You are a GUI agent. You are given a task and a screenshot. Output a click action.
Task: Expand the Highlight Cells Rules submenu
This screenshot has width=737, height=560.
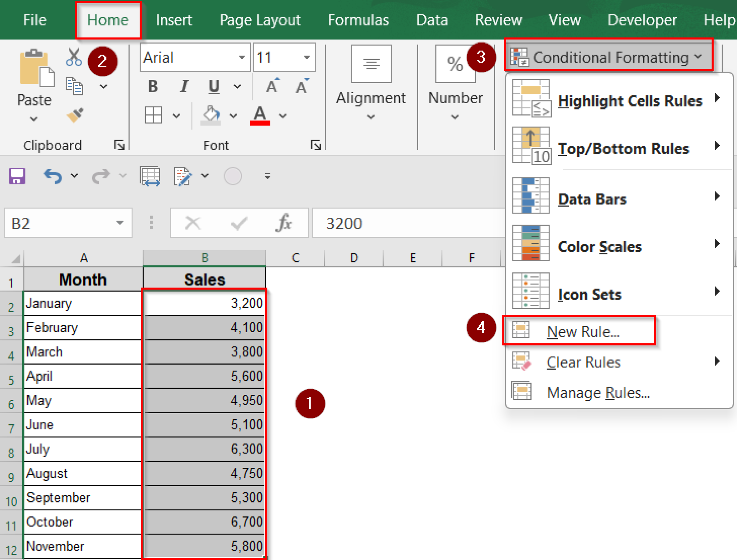click(630, 101)
